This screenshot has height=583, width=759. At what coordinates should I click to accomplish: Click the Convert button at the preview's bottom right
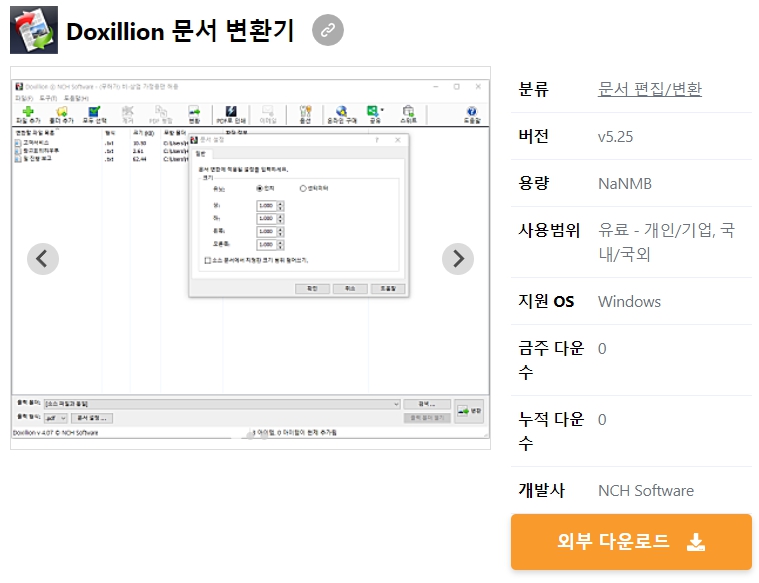tap(470, 411)
